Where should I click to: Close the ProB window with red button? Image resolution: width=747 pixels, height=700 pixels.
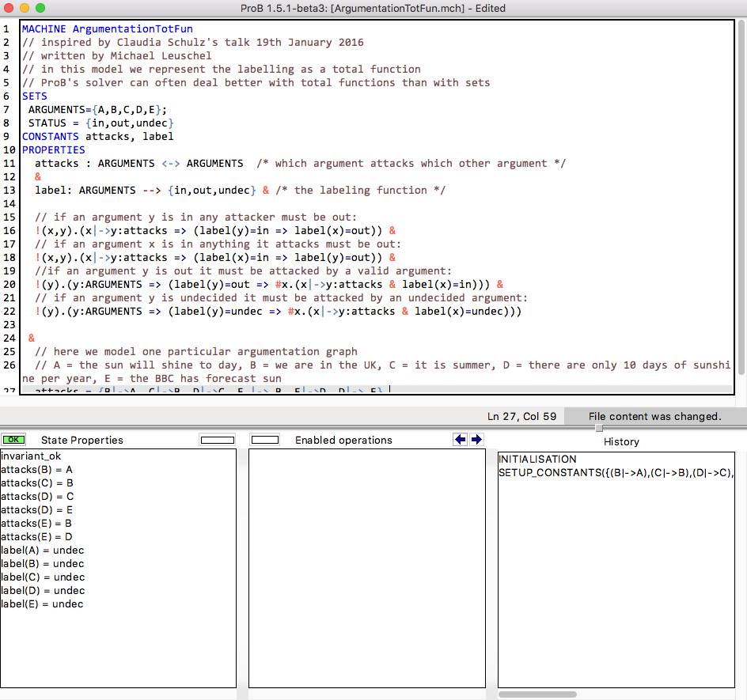[x=9, y=8]
